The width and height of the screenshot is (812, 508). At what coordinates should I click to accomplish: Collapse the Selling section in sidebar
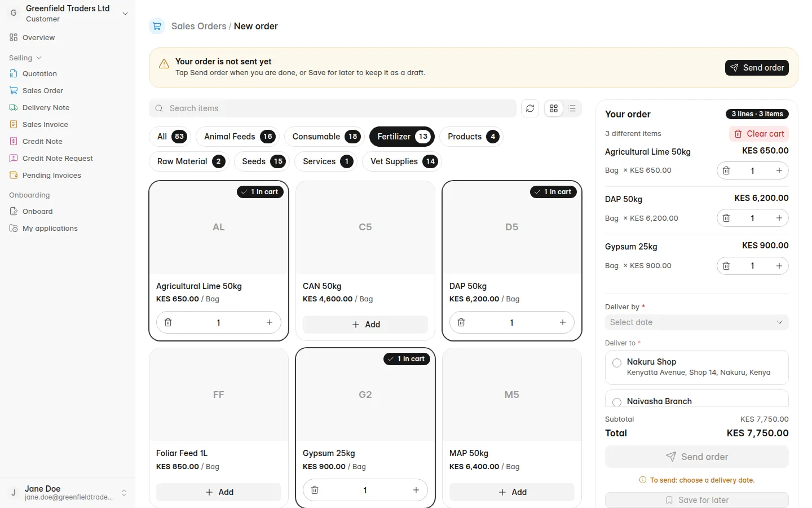pyautogui.click(x=25, y=58)
